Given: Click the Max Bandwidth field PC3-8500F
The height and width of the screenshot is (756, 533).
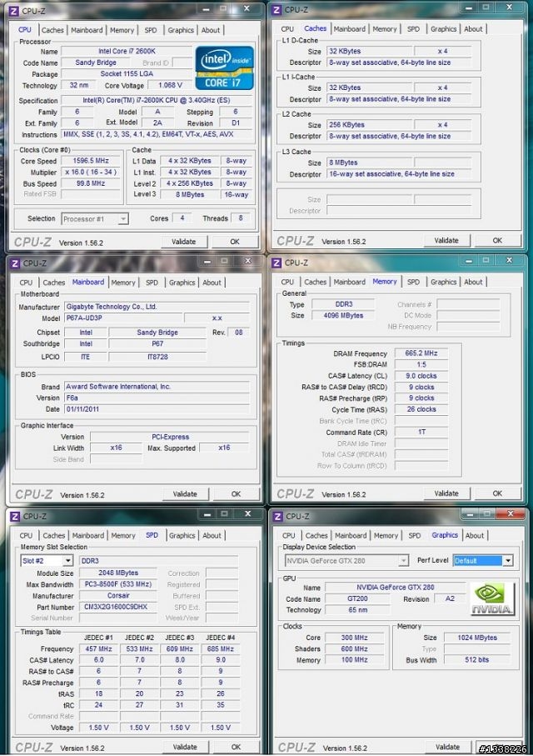Looking at the screenshot, I should [118, 583].
